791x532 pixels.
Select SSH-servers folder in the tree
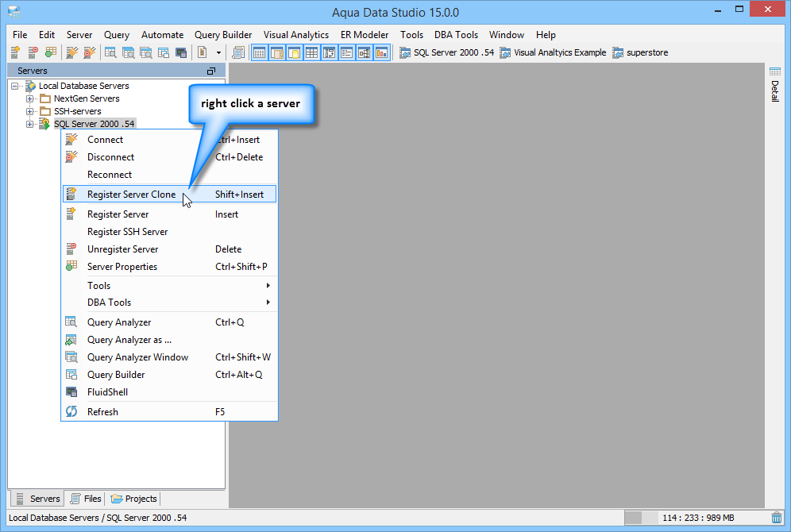pyautogui.click(x=78, y=111)
